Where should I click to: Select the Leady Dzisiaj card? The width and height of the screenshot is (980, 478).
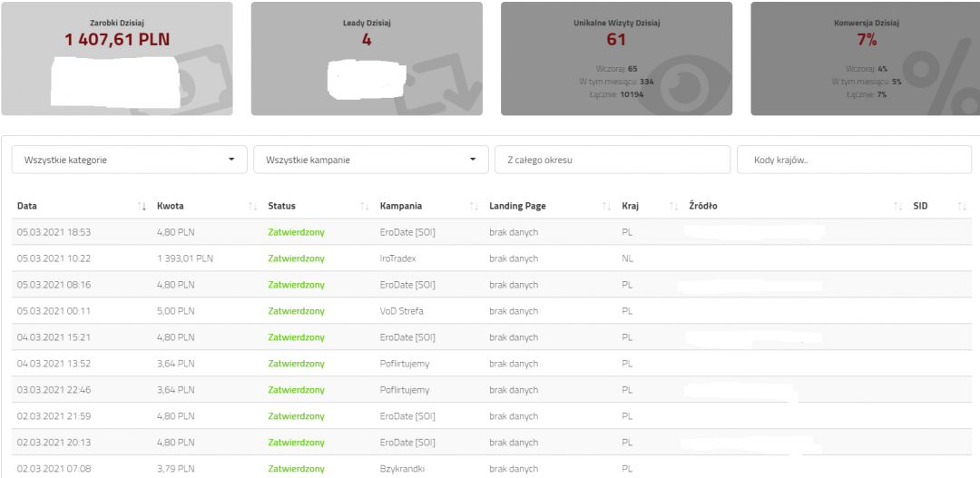366,59
